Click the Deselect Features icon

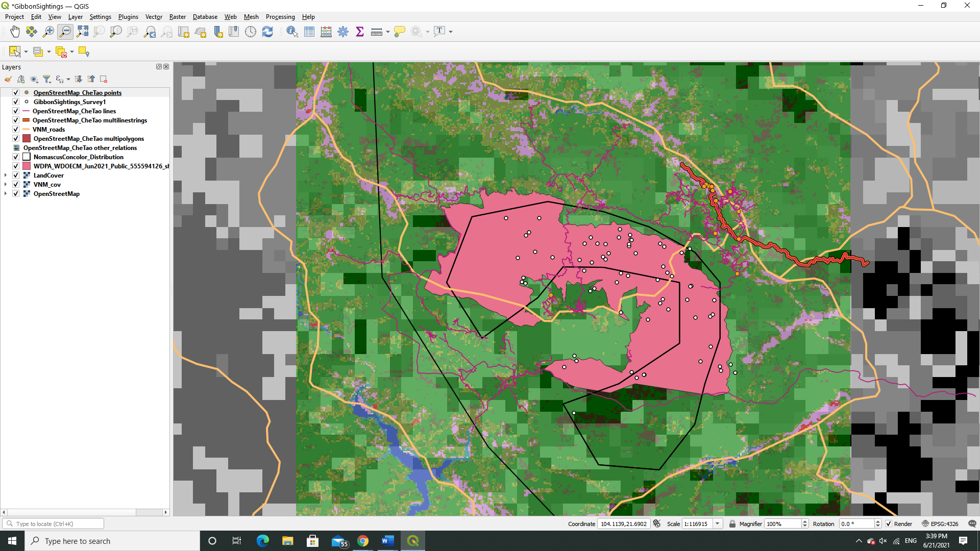pos(61,52)
